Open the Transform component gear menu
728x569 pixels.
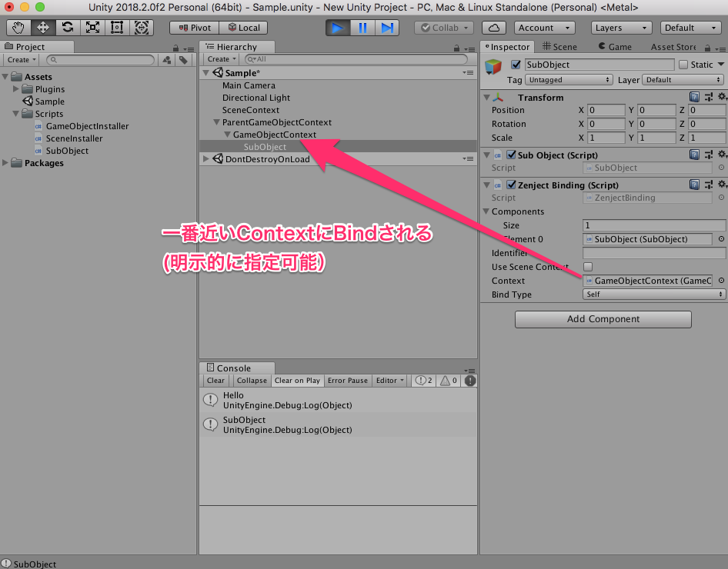[723, 96]
